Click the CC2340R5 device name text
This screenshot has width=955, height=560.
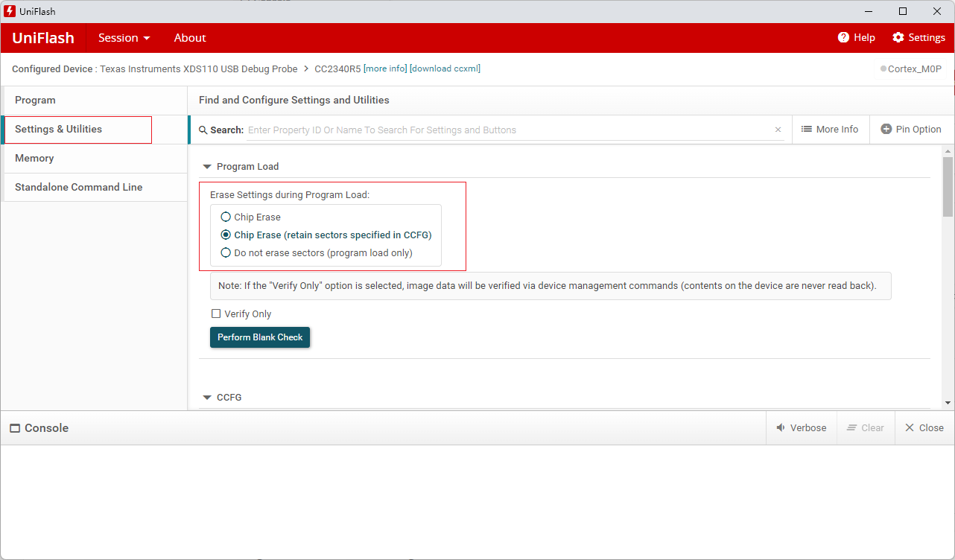[337, 69]
